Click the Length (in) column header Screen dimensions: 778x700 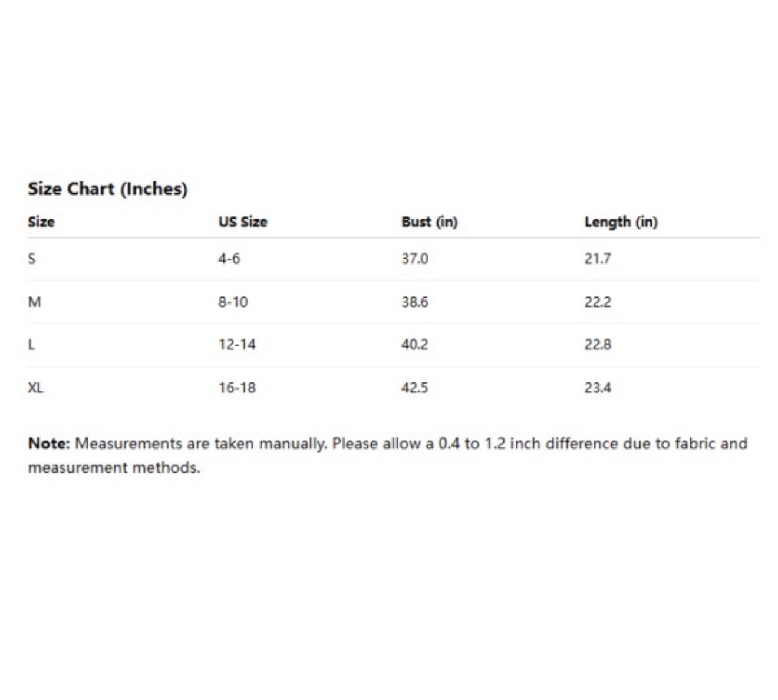tap(621, 222)
